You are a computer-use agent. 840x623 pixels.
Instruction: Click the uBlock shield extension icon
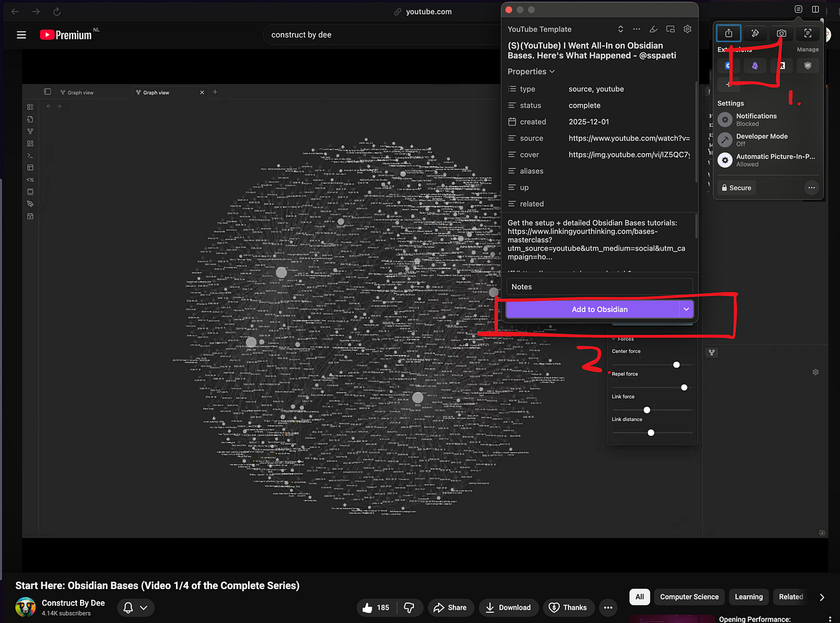[808, 65]
